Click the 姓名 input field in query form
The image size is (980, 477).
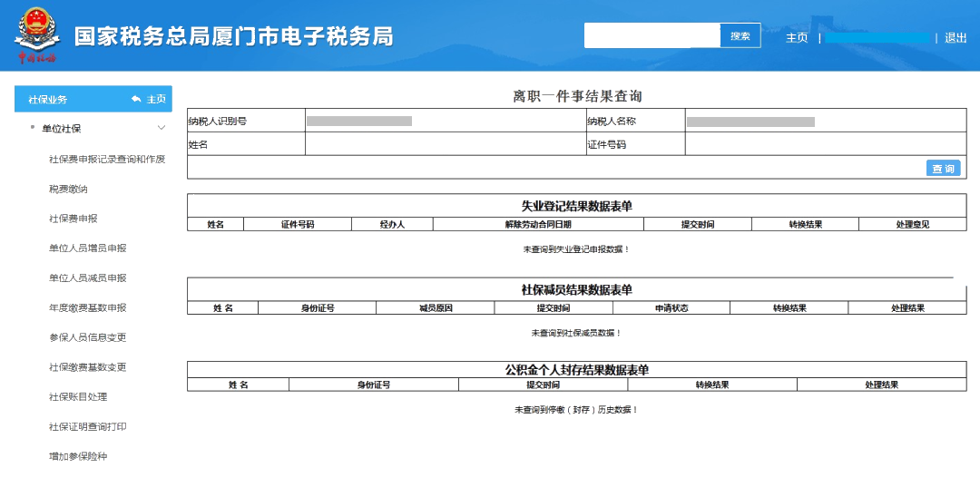coord(445,144)
